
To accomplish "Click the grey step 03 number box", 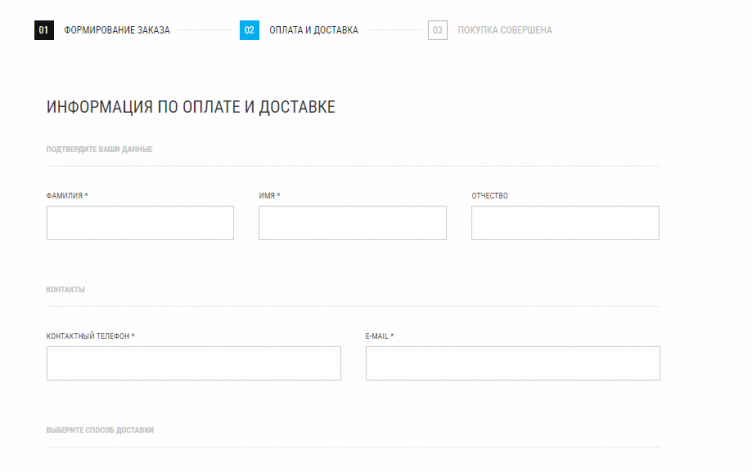I will (x=437, y=30).
